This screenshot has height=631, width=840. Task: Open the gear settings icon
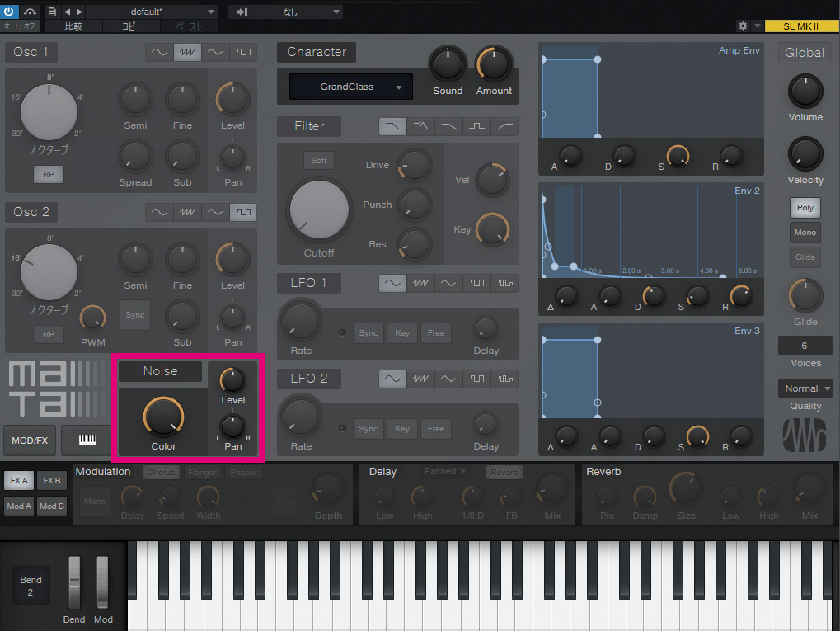click(x=743, y=26)
